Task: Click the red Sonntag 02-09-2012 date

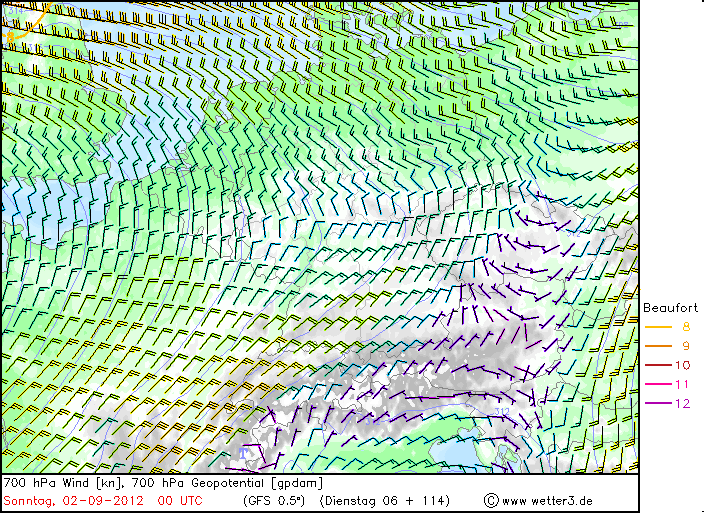Action: click(x=74, y=501)
